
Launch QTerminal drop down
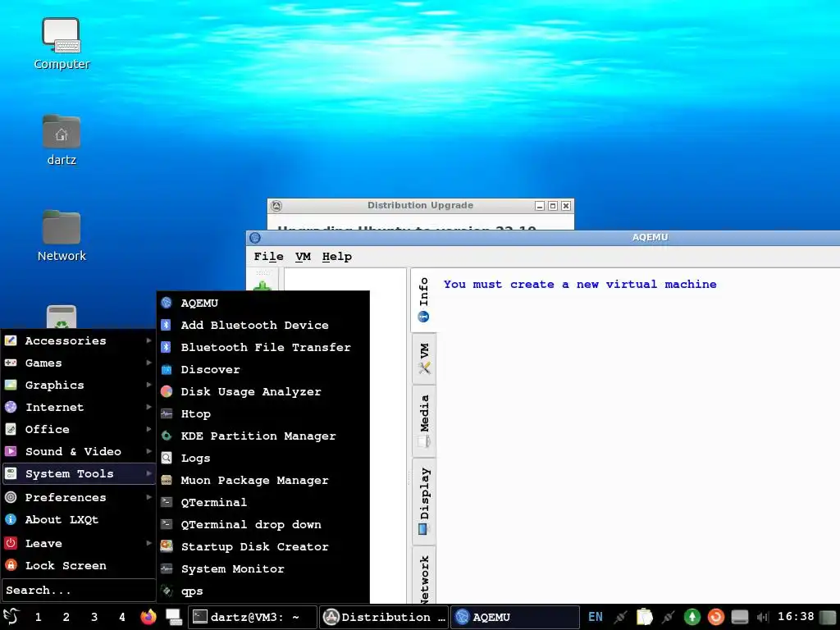(x=262, y=524)
